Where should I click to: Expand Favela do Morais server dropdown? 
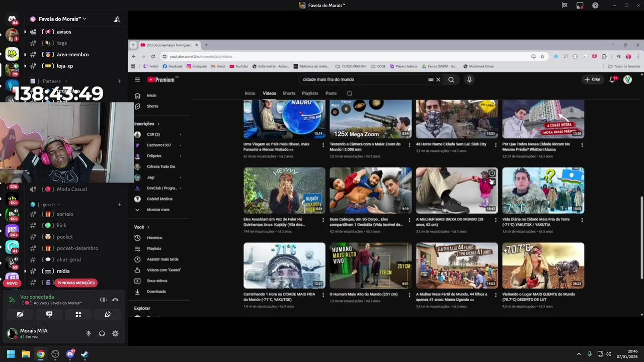[62, 19]
